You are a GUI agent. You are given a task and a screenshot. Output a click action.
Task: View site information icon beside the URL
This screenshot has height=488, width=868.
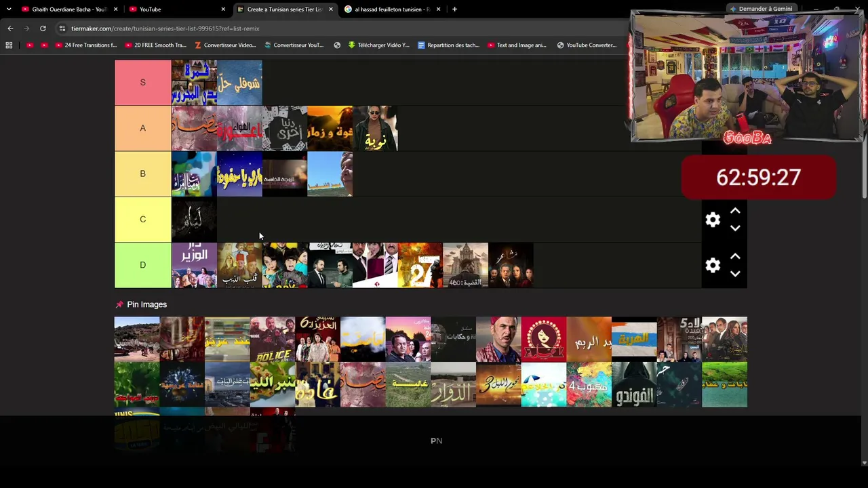(62, 28)
